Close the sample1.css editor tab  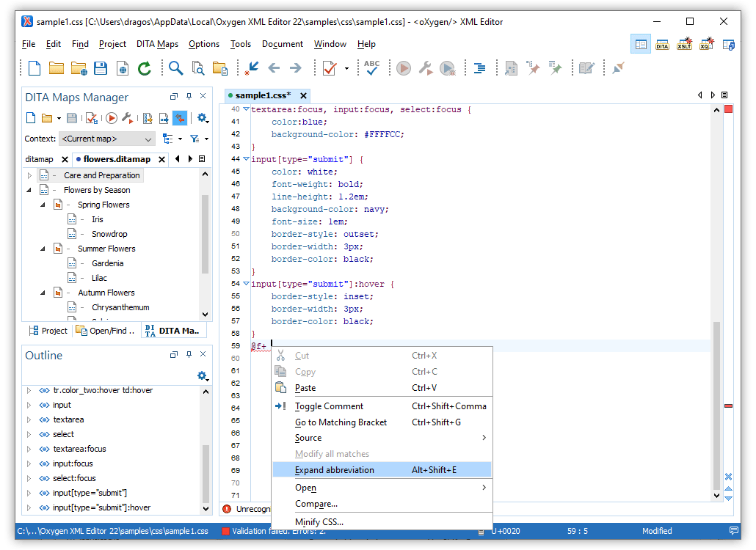click(303, 95)
